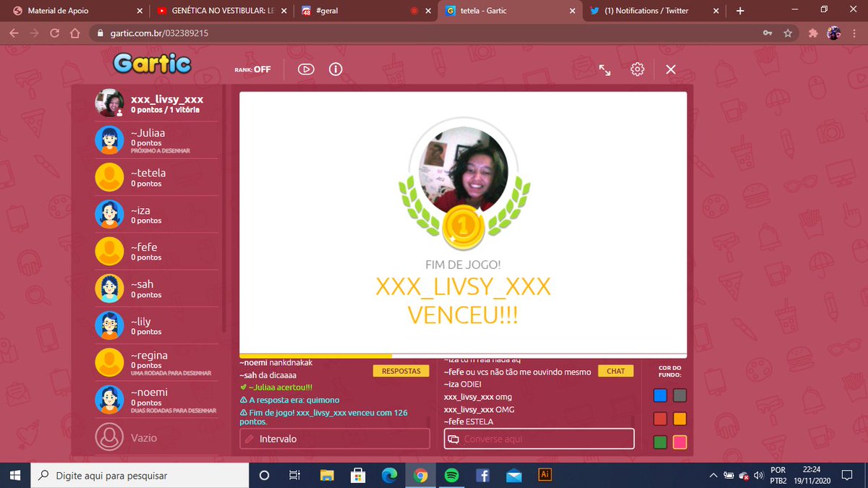The width and height of the screenshot is (868, 488).
Task: Switch to Notifications / Twitter tab
Action: pyautogui.click(x=655, y=11)
